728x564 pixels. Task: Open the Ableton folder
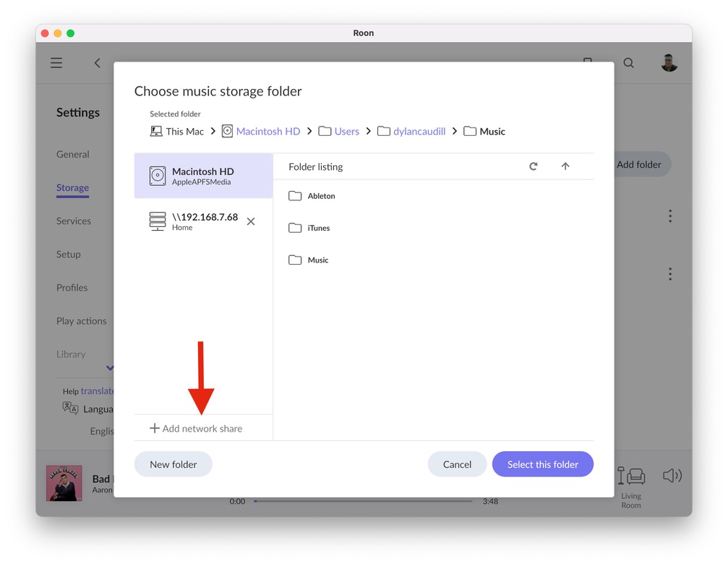click(312, 196)
